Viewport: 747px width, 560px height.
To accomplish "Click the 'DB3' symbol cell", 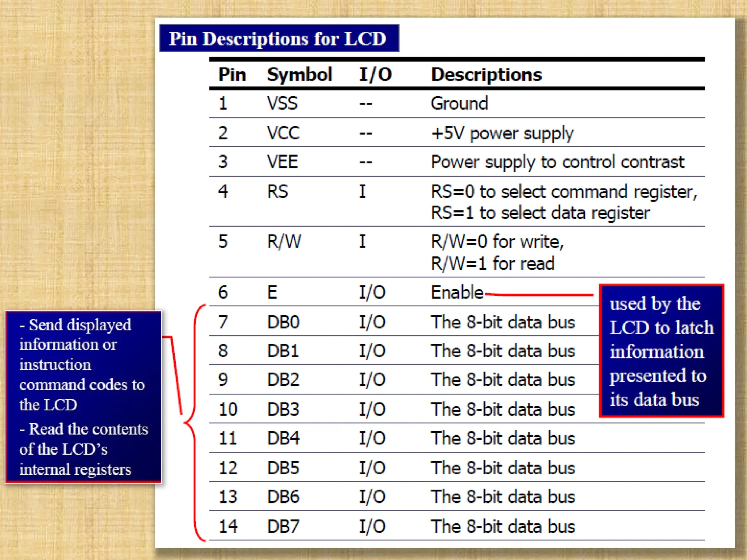I will pos(283,409).
